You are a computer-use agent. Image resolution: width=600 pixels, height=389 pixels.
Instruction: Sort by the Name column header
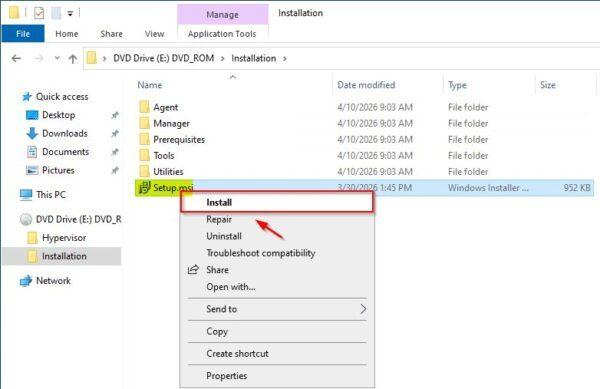tap(150, 85)
